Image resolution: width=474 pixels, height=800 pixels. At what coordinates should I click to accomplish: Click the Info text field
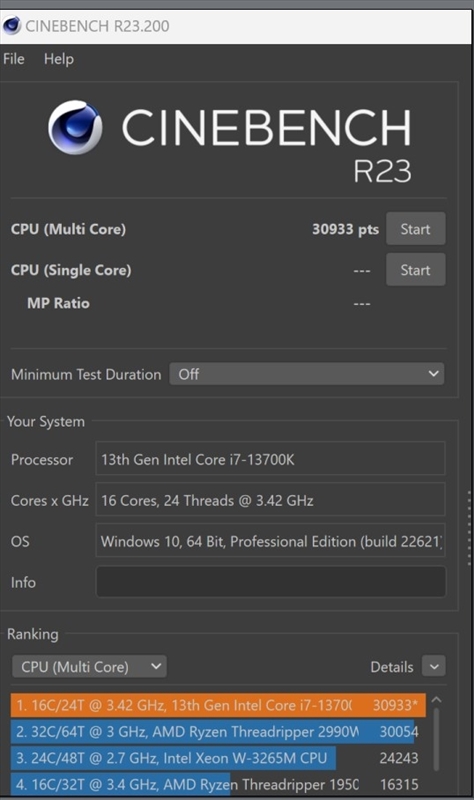(270, 582)
